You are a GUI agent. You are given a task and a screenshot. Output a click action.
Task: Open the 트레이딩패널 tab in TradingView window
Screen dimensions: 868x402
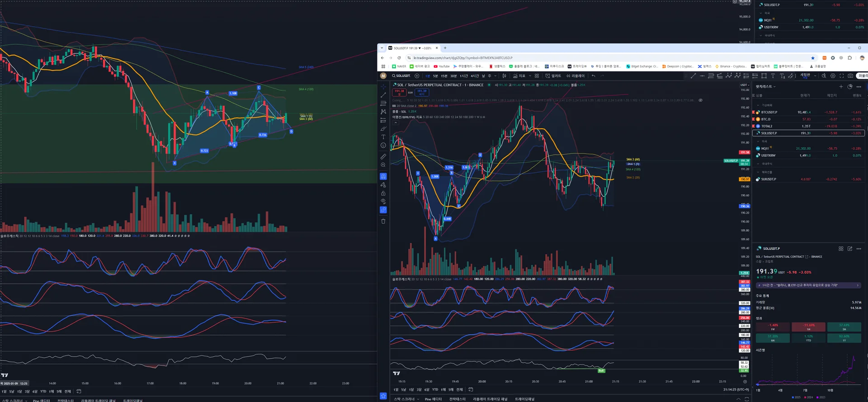click(524, 399)
